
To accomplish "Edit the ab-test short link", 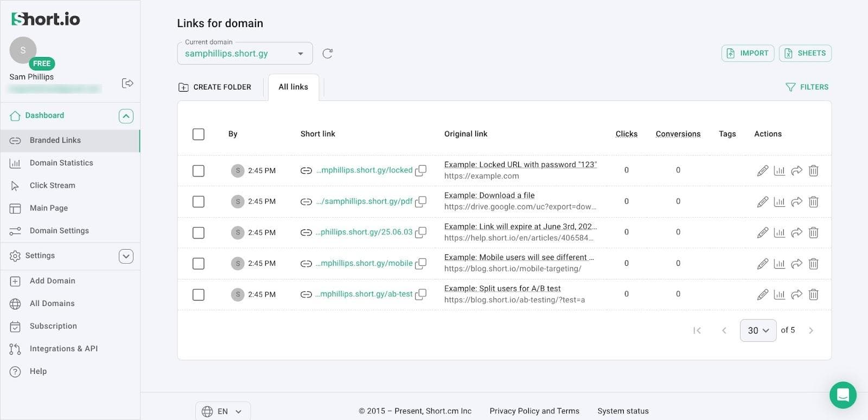I will click(x=762, y=295).
